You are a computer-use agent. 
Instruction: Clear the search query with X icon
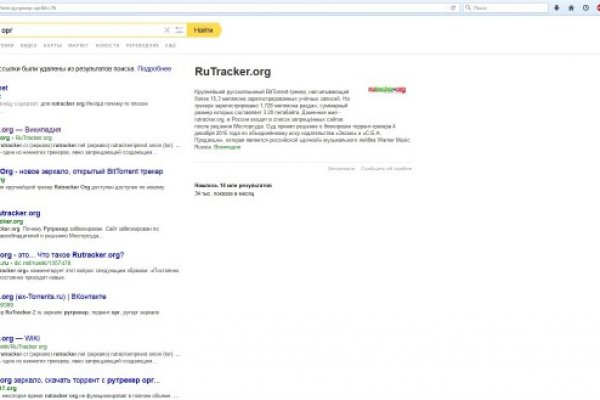[x=167, y=30]
